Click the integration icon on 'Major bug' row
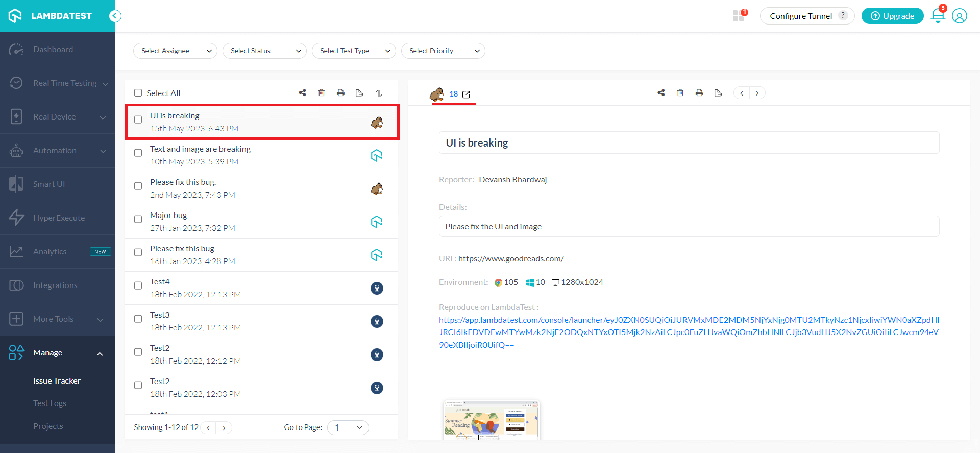The image size is (980, 453). coord(377,222)
